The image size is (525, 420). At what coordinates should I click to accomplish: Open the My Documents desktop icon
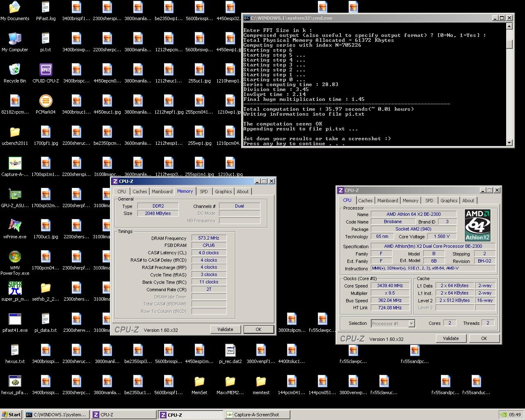(x=15, y=11)
